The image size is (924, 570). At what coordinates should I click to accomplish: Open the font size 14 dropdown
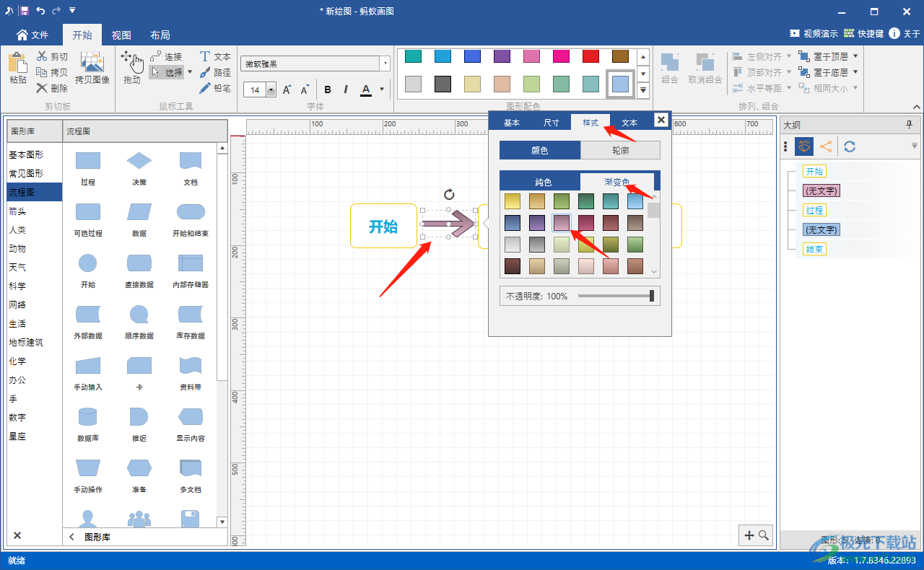[x=271, y=89]
